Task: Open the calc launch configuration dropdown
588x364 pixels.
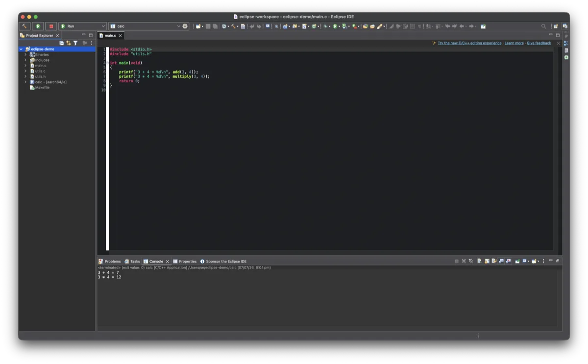Action: [x=179, y=26]
